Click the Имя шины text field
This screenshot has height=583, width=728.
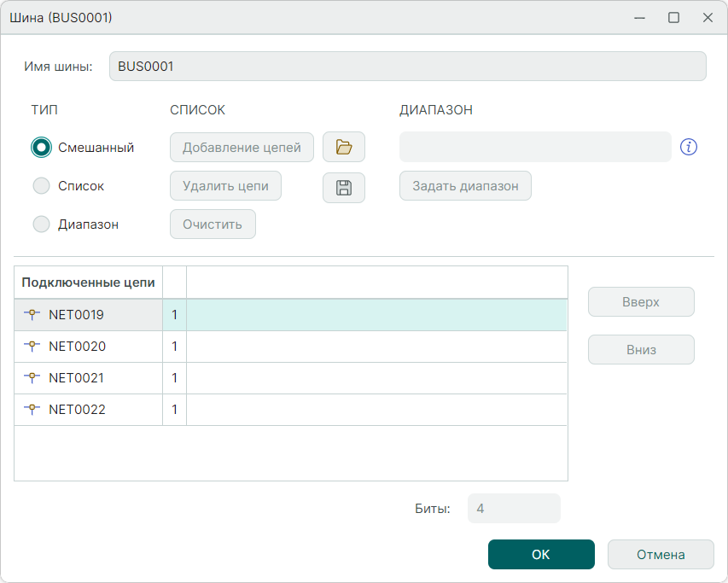(x=407, y=67)
